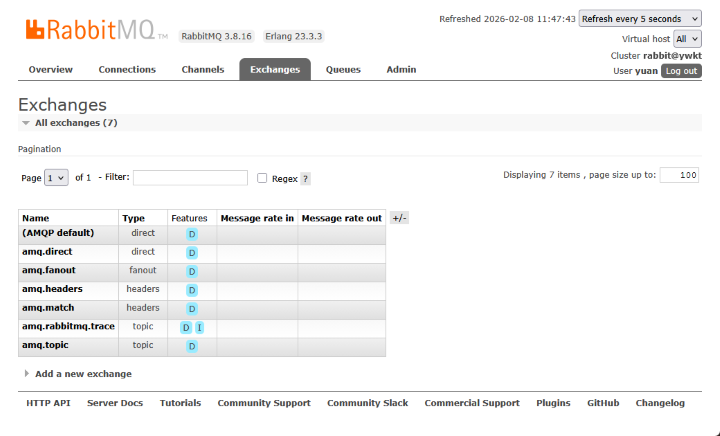Click the Message rate in header
The width and height of the screenshot is (720, 436).
(257, 218)
